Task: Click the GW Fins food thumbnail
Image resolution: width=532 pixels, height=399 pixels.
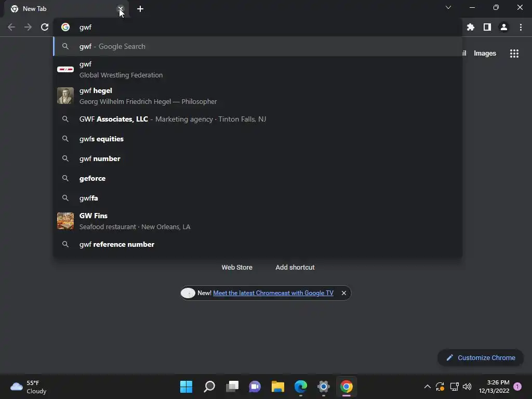Action: click(65, 221)
